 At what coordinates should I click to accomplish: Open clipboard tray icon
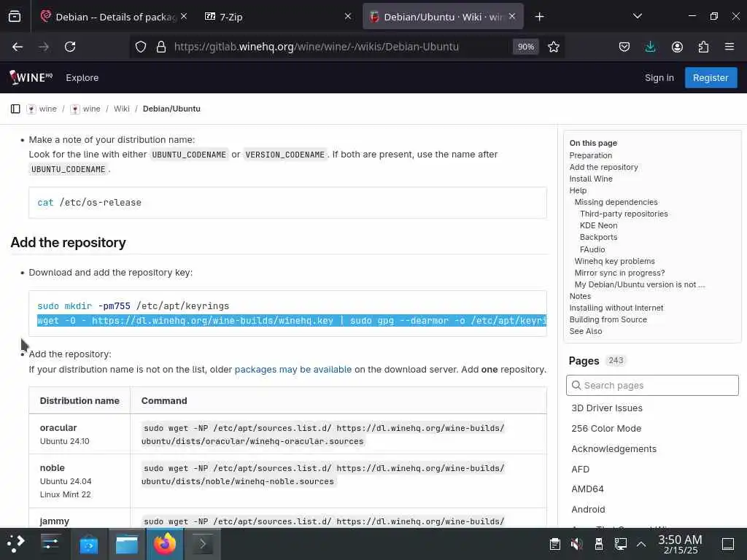[x=554, y=543]
